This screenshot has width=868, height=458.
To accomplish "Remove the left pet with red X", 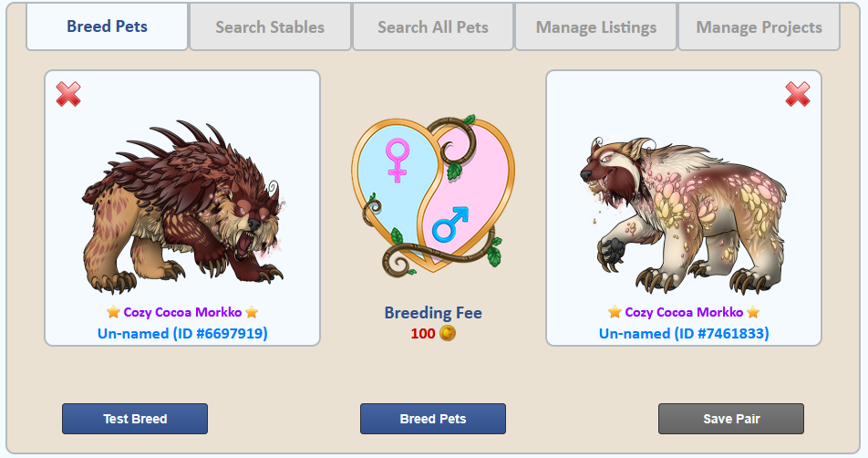I will pyautogui.click(x=68, y=94).
